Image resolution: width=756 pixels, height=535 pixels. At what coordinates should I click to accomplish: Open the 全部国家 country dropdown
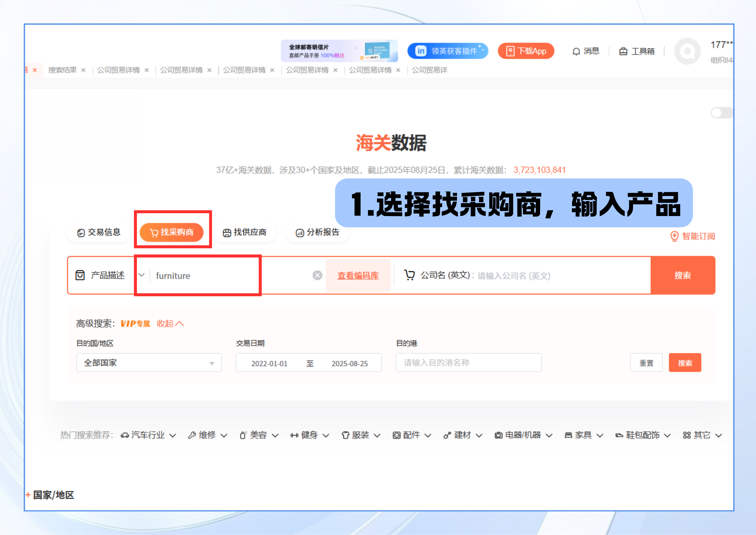(149, 363)
